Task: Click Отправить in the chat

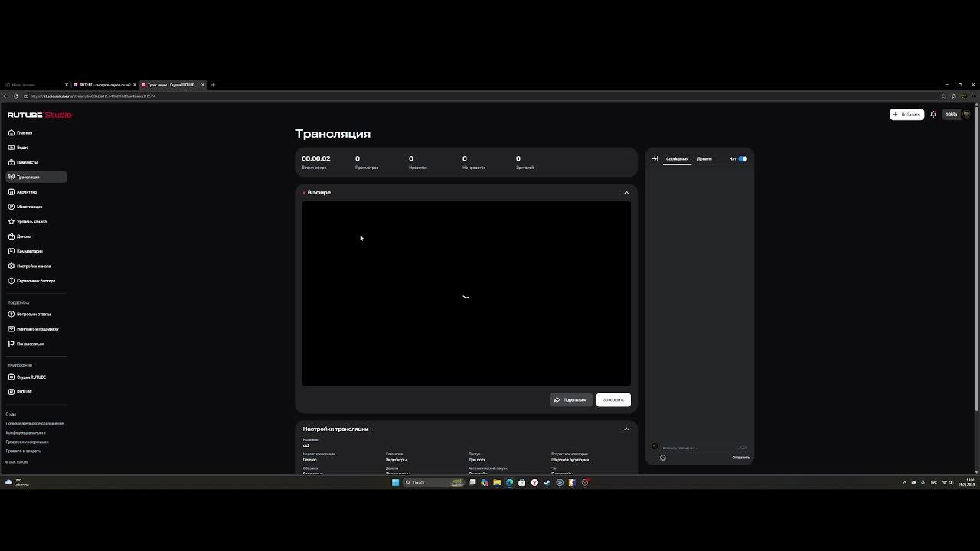Action: pyautogui.click(x=740, y=458)
